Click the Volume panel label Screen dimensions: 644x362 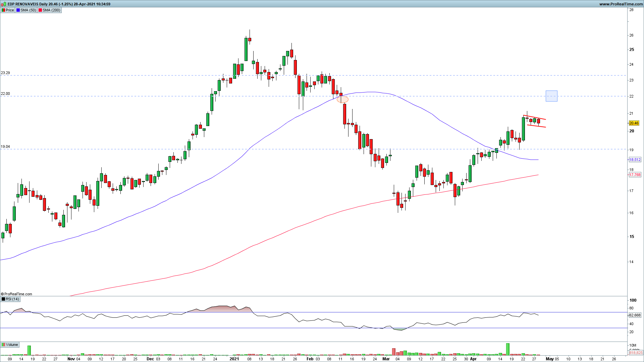click(x=12, y=345)
